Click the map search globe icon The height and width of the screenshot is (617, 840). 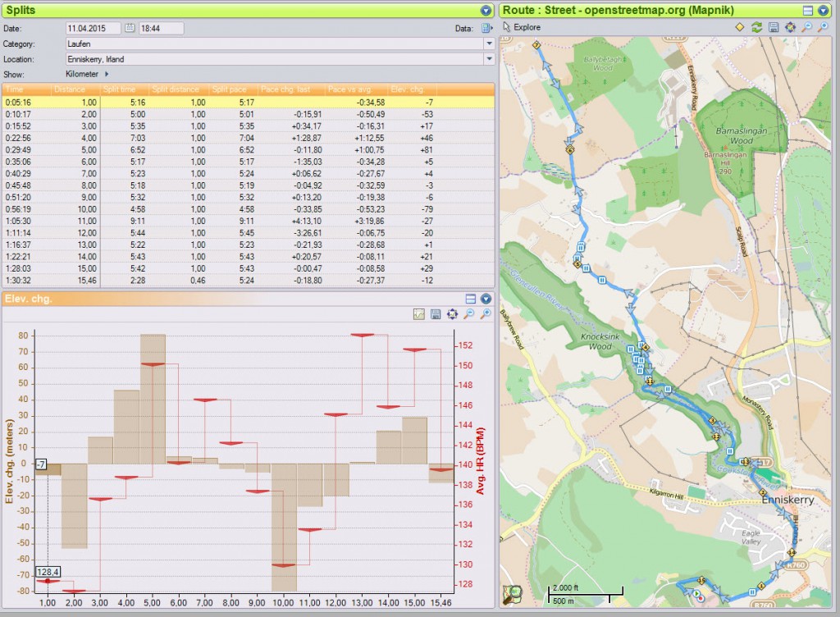click(x=513, y=594)
